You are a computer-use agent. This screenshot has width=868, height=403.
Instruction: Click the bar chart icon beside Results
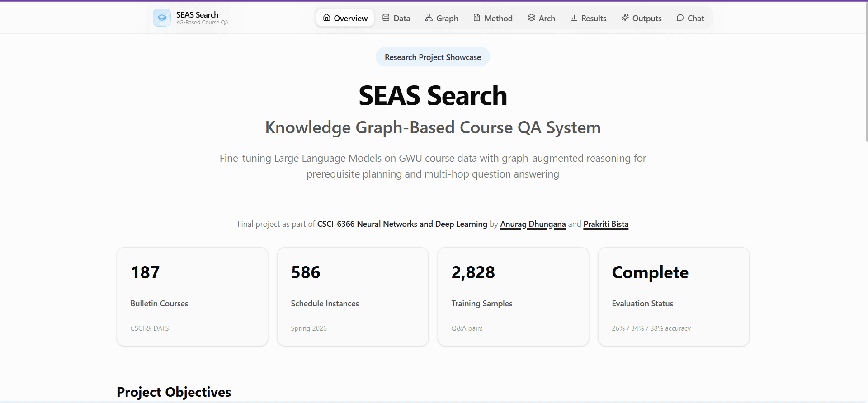click(x=574, y=18)
